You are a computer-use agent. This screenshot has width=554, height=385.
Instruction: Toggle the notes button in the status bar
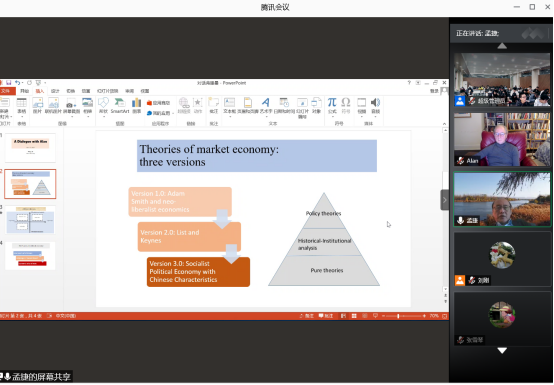click(x=306, y=316)
